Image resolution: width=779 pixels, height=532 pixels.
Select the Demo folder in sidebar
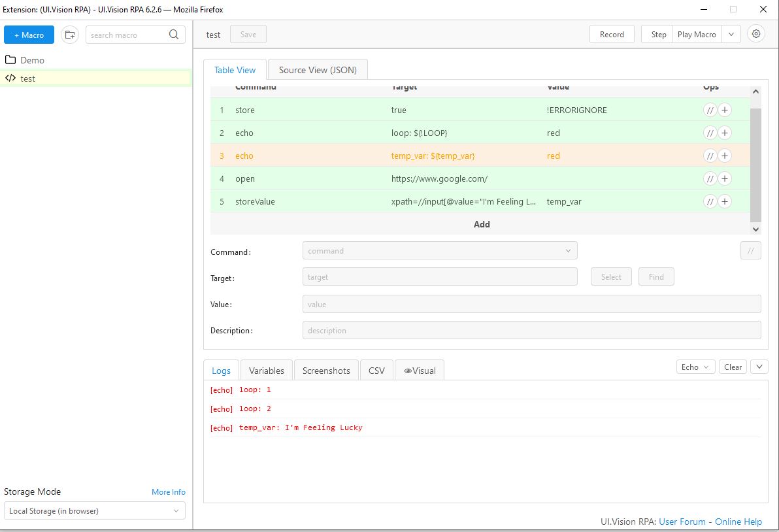[x=95, y=60]
